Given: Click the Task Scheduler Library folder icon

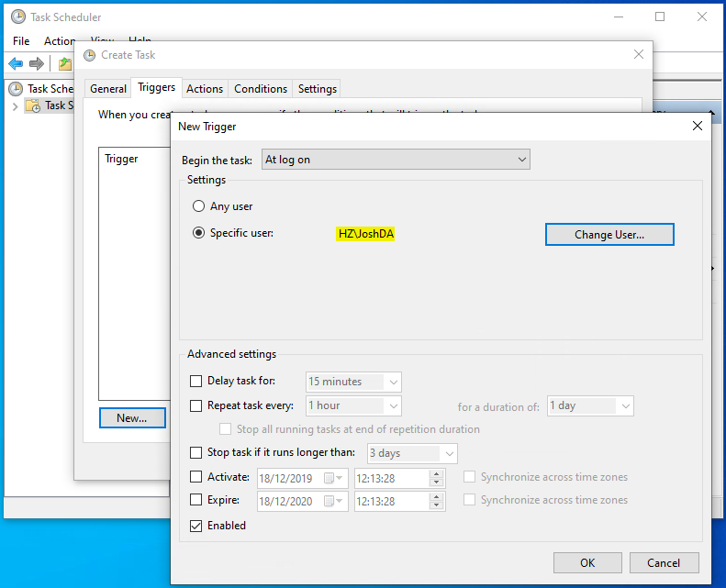Looking at the screenshot, I should click(x=33, y=105).
